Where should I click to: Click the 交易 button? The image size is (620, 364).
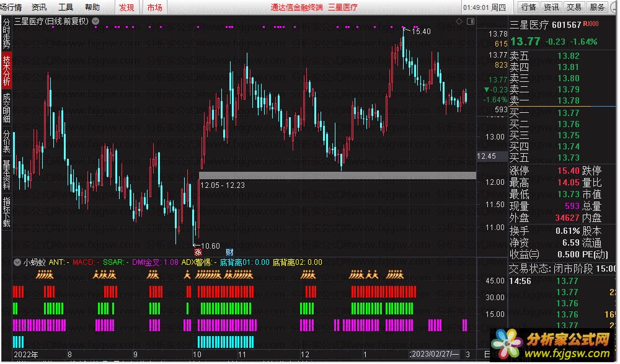pos(574,7)
